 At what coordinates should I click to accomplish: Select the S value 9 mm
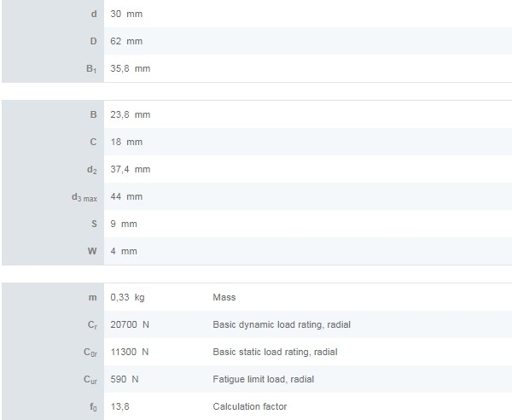pos(124,224)
